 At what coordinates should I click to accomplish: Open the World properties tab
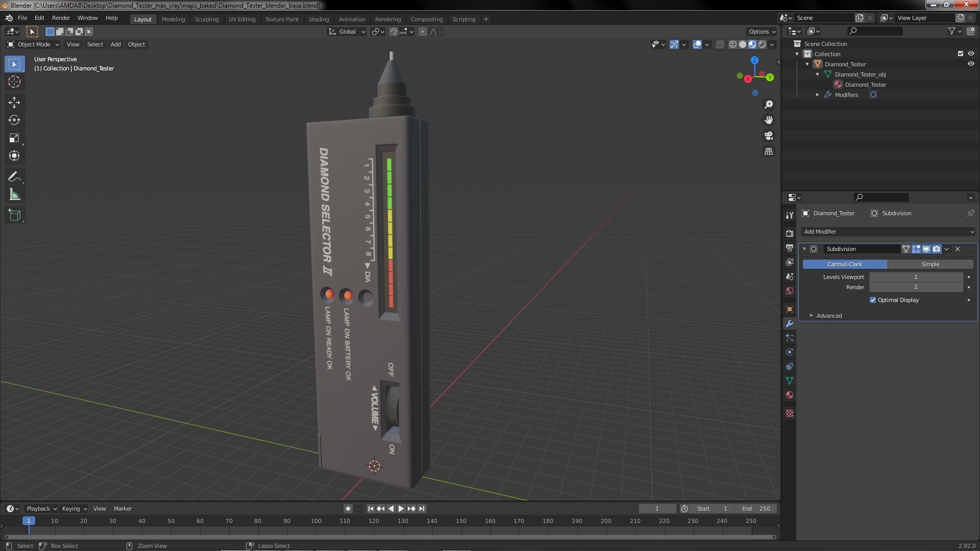790,291
